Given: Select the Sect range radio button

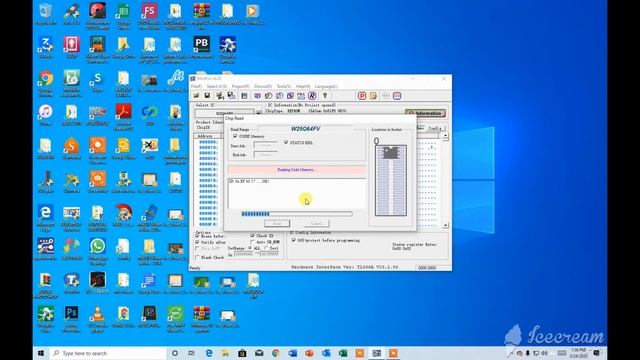Looking at the screenshot, I should [x=266, y=248].
